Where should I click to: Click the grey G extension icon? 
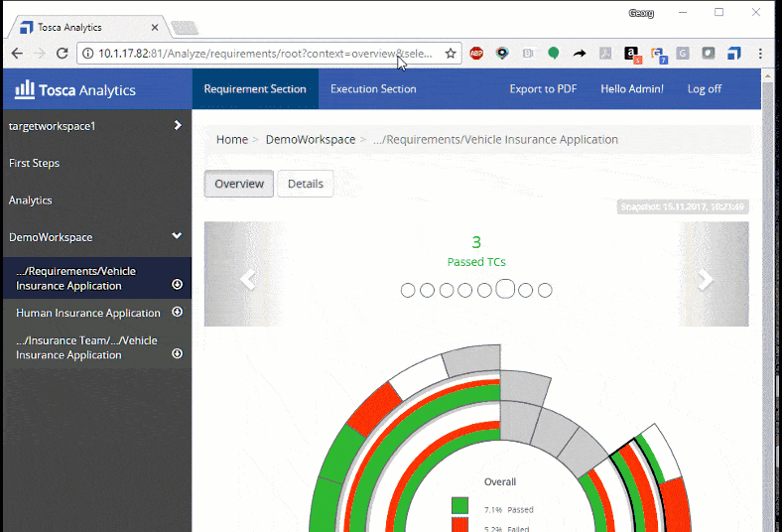point(683,53)
